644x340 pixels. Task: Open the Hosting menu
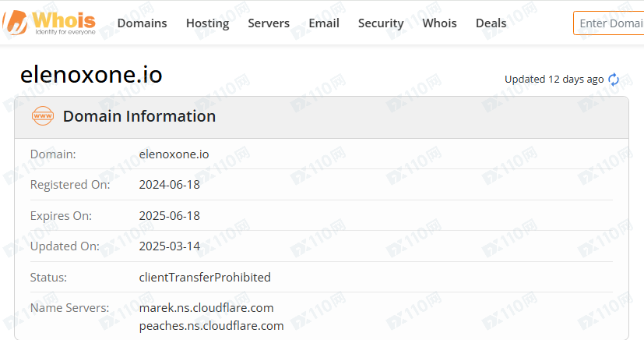point(207,23)
